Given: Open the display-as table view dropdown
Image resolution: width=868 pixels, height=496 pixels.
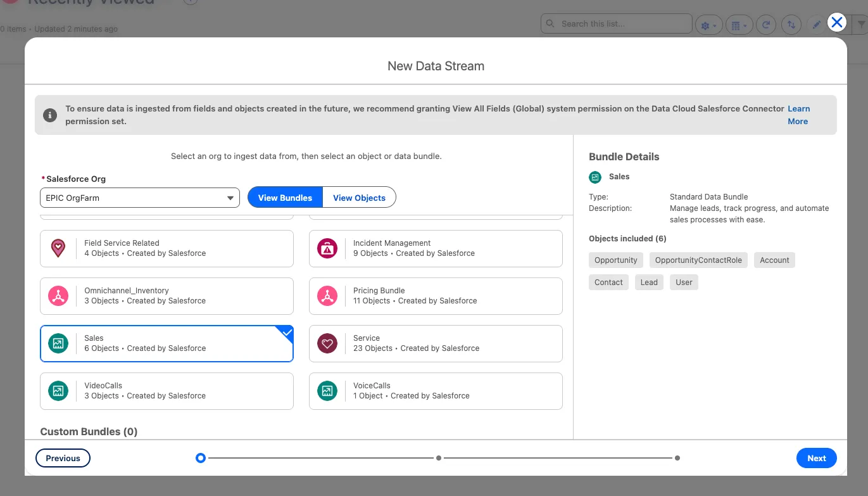Looking at the screenshot, I should pos(738,25).
